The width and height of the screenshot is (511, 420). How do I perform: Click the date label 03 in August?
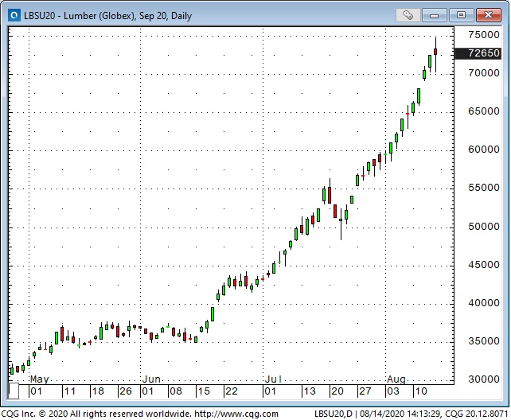coord(392,391)
